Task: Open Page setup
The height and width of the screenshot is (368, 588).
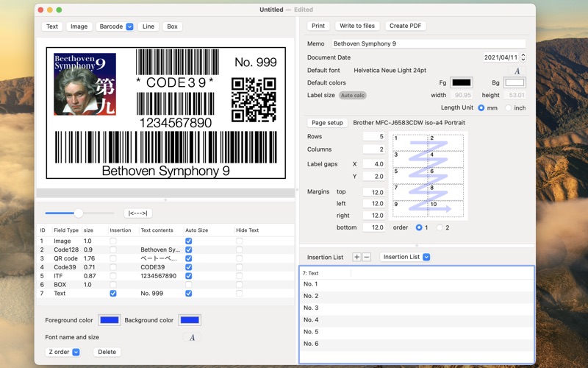Action: click(327, 123)
